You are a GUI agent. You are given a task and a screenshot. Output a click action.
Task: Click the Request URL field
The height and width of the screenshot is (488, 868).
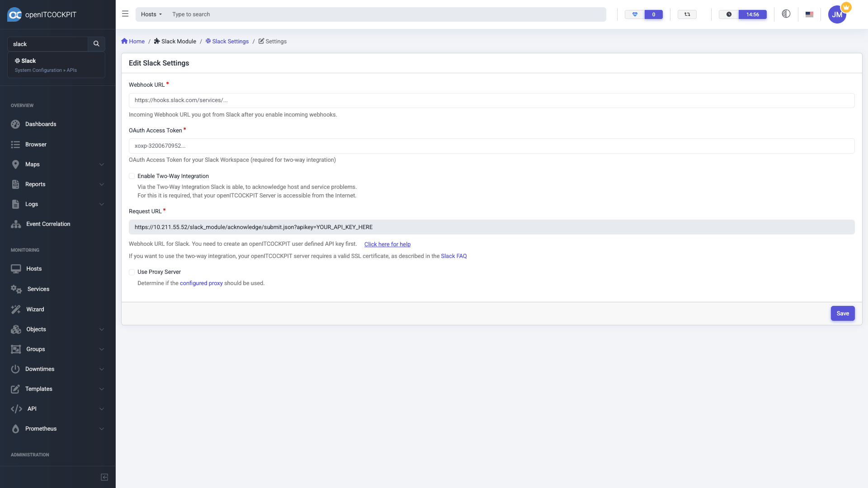click(491, 227)
